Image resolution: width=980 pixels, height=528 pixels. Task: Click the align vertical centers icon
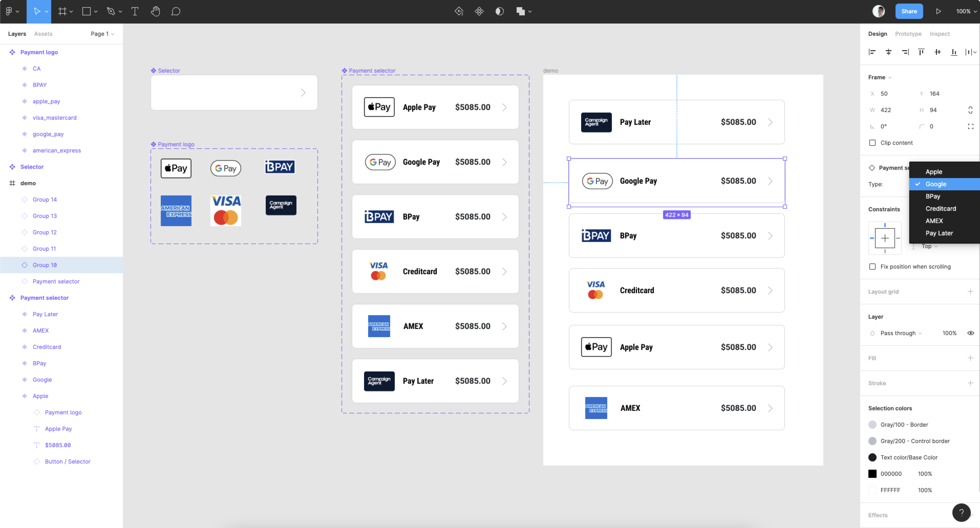point(938,52)
